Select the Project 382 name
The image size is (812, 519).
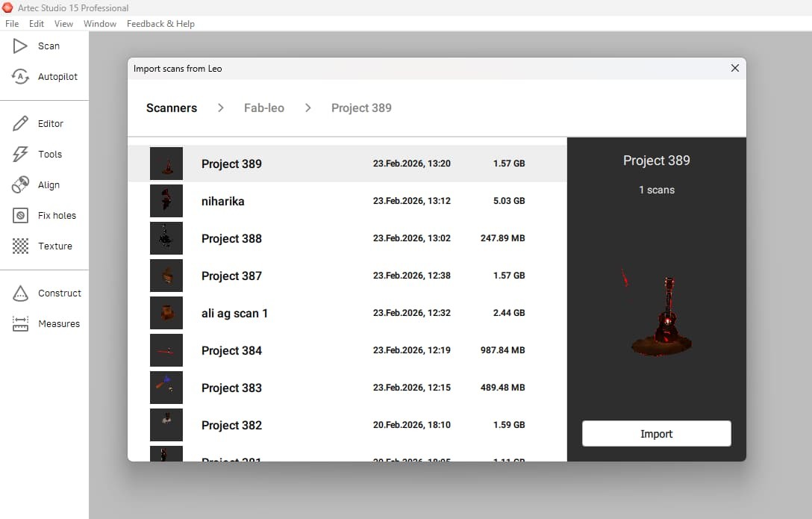pyautogui.click(x=231, y=425)
